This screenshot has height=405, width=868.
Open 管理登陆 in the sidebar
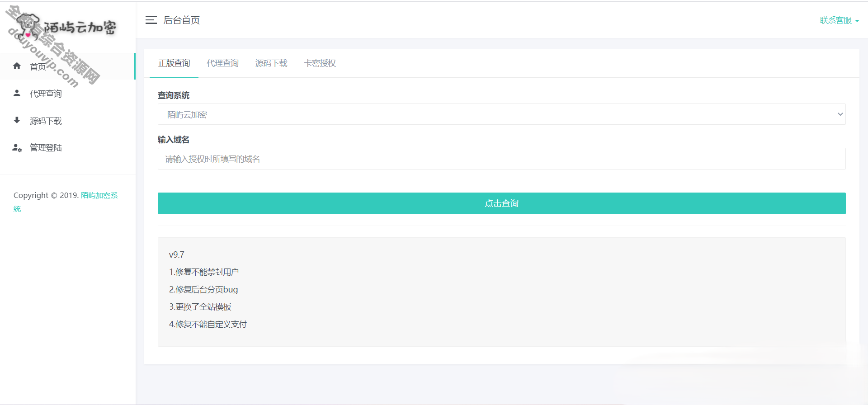67,147
